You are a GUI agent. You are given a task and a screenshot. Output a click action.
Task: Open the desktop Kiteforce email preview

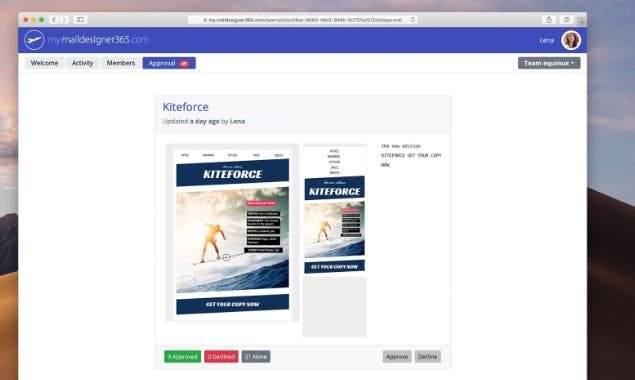click(232, 233)
